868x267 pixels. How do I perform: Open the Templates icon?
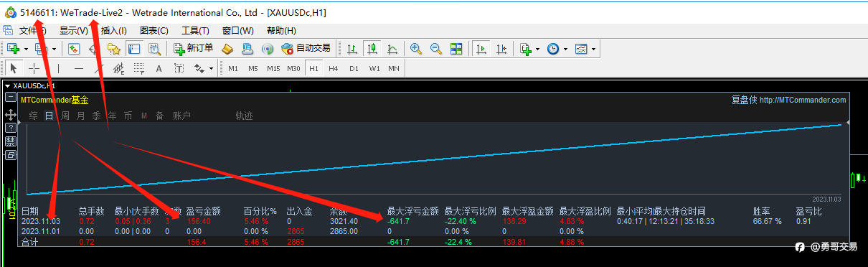coord(581,49)
